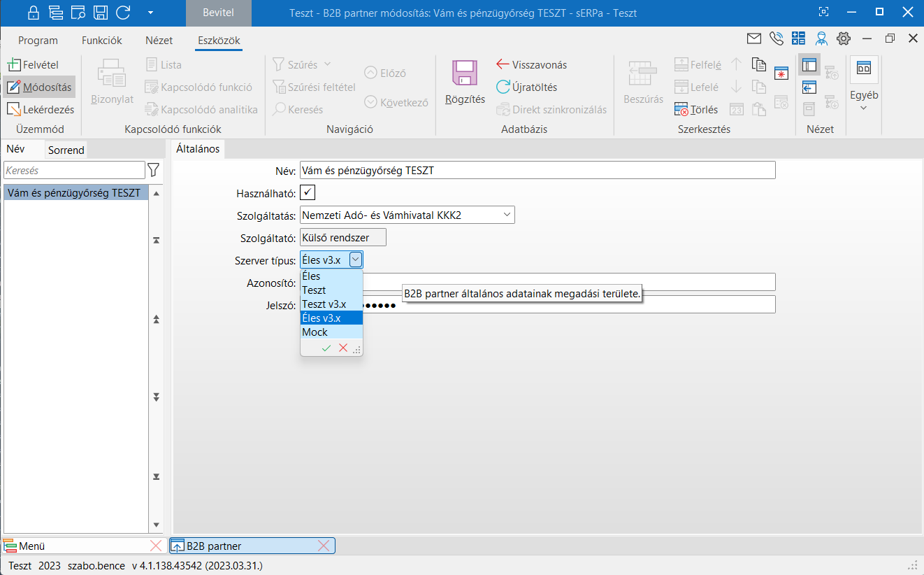Open the Funkciók menu
This screenshot has width=924, height=575.
click(101, 41)
